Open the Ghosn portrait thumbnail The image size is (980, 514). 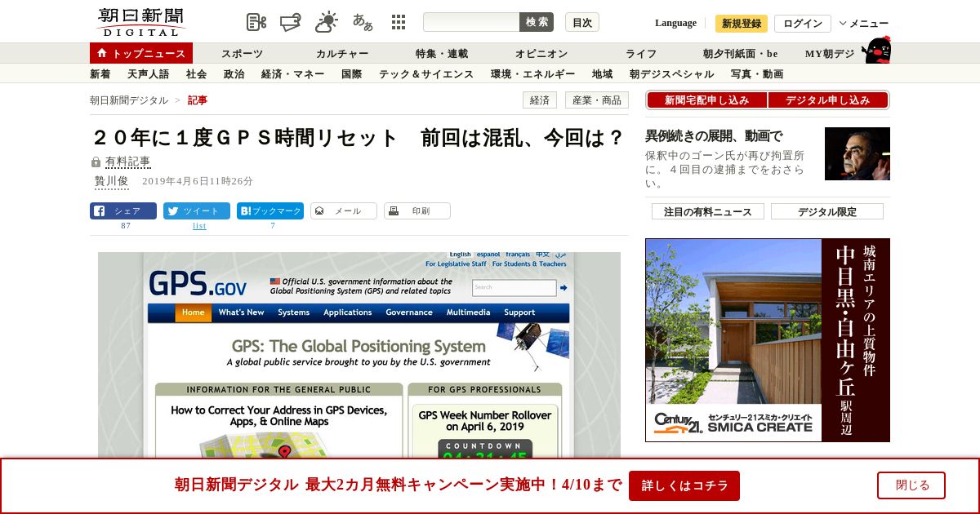click(857, 153)
